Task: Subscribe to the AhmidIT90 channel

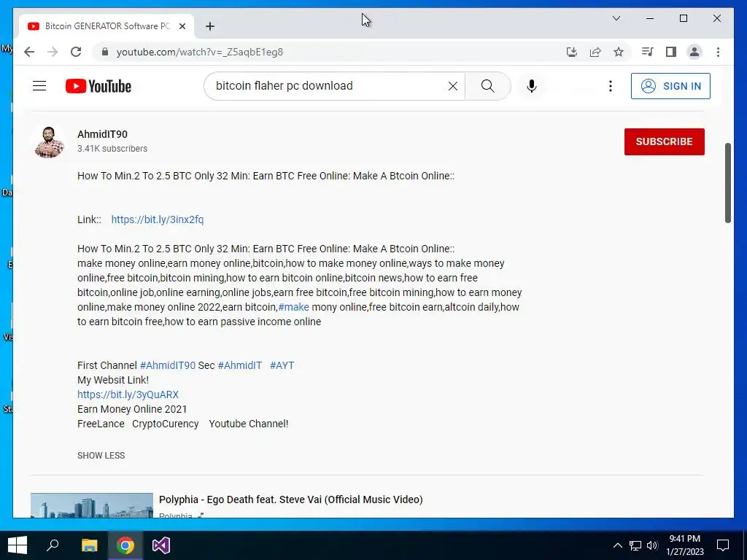Action: pos(664,141)
